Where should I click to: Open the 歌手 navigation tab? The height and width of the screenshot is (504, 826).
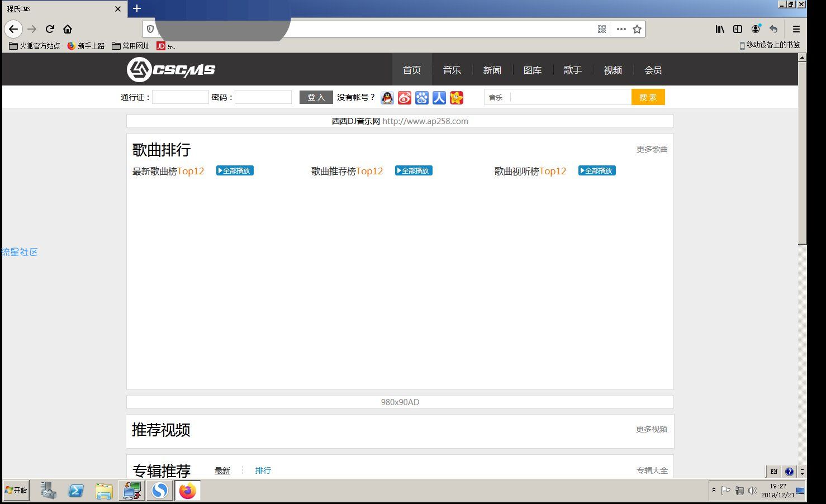coord(572,70)
